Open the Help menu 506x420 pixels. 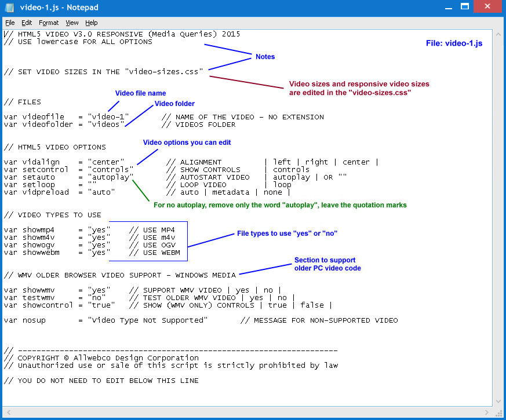click(x=92, y=23)
